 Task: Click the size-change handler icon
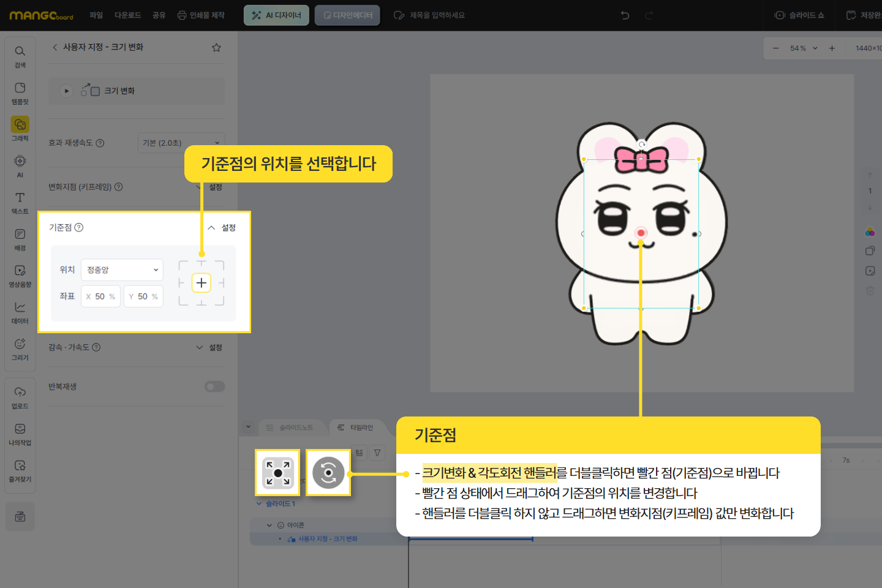pos(277,473)
